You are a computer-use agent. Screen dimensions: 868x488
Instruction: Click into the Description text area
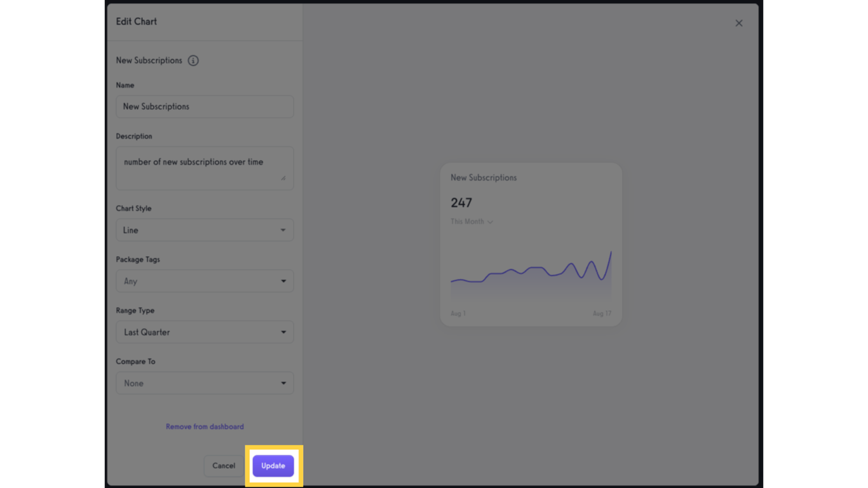tap(205, 168)
